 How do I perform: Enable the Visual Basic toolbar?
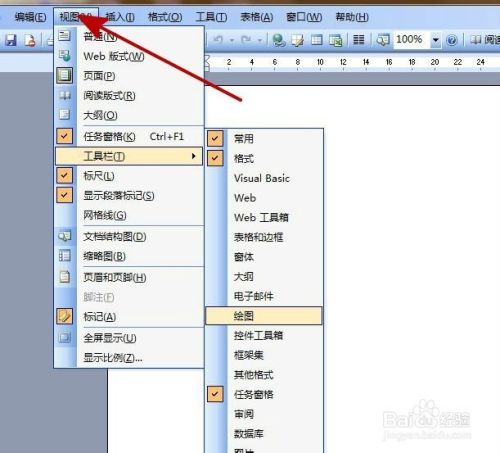(x=264, y=178)
